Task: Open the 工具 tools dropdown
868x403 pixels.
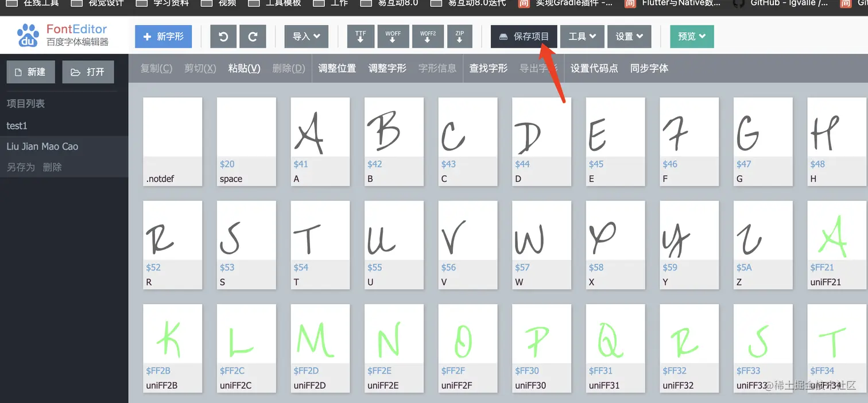Action: (582, 36)
